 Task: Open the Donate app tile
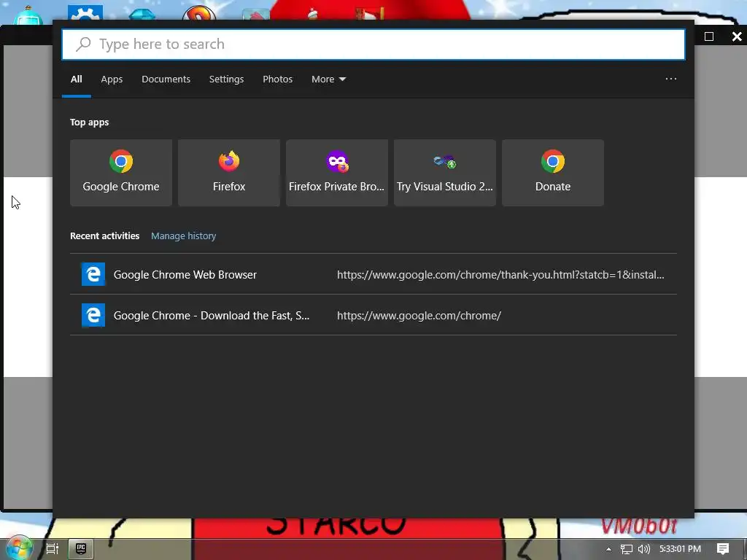pos(553,172)
